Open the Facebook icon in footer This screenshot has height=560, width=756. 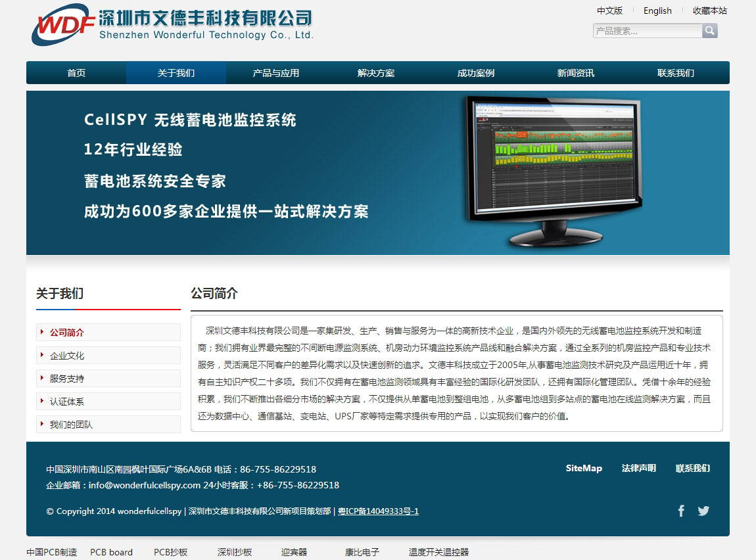681,511
